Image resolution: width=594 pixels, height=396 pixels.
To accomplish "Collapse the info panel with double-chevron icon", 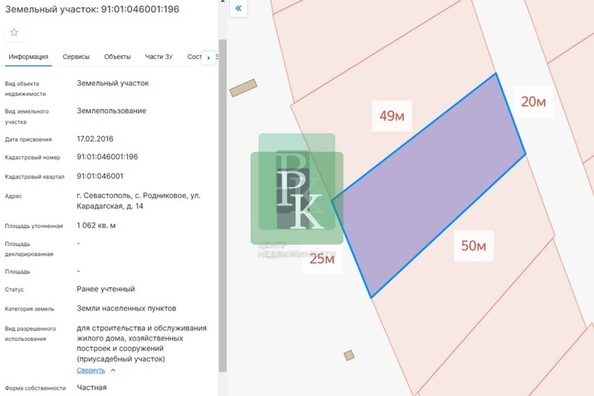I will click(238, 8).
